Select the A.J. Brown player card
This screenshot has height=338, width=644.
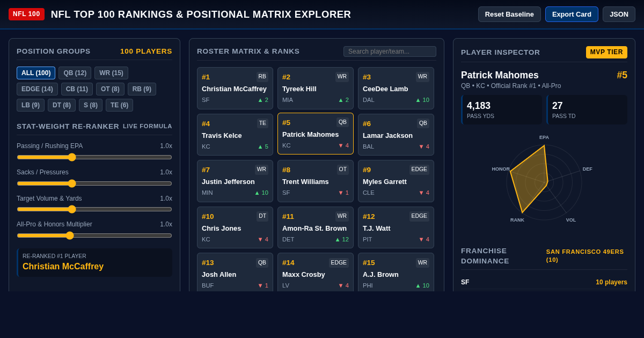coord(396,272)
